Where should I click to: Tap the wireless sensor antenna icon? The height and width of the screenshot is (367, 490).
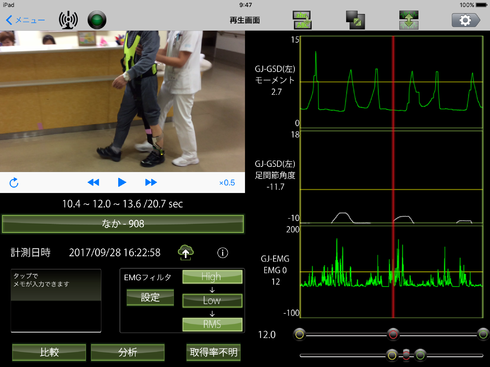[68, 20]
